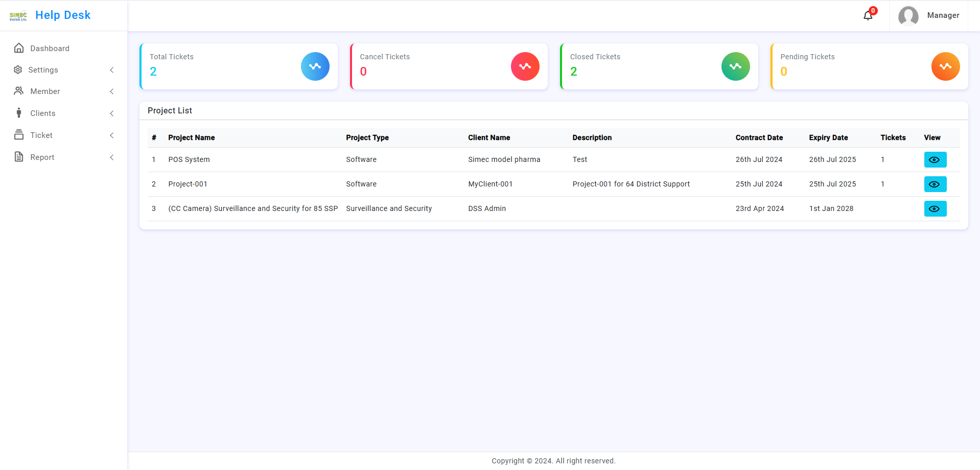Click the Manager profile avatar
The height and width of the screenshot is (470, 980).
(x=908, y=16)
